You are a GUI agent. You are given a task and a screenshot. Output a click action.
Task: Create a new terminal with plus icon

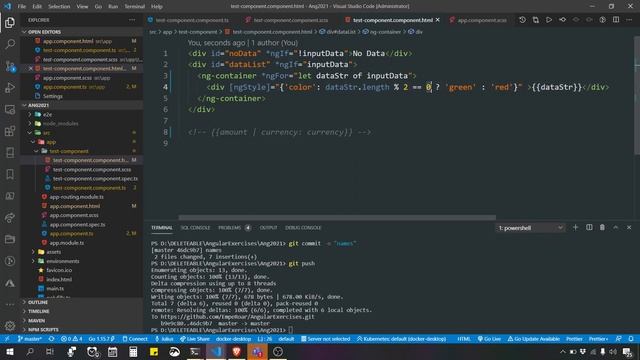pyautogui.click(x=576, y=227)
